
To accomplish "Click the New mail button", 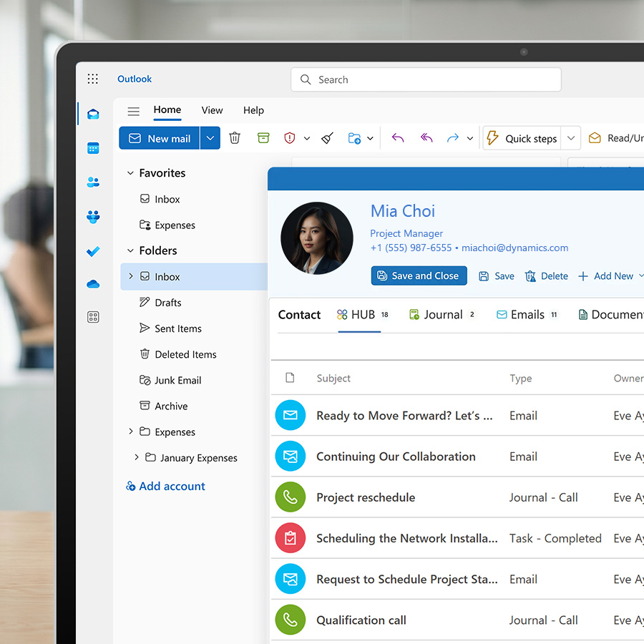I will (x=160, y=138).
